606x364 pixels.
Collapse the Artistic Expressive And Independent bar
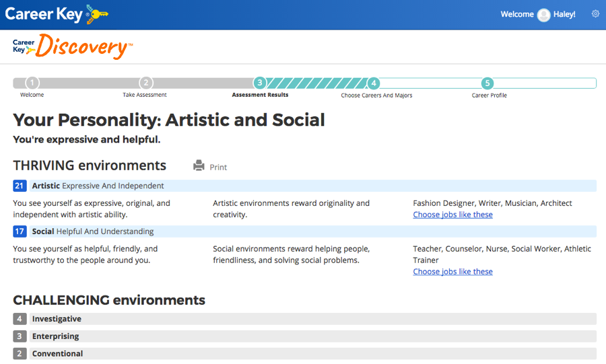[304, 186]
